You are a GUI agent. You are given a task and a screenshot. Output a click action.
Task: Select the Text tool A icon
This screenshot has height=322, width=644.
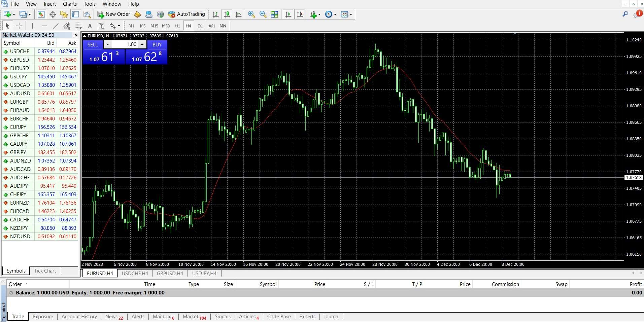tap(90, 26)
